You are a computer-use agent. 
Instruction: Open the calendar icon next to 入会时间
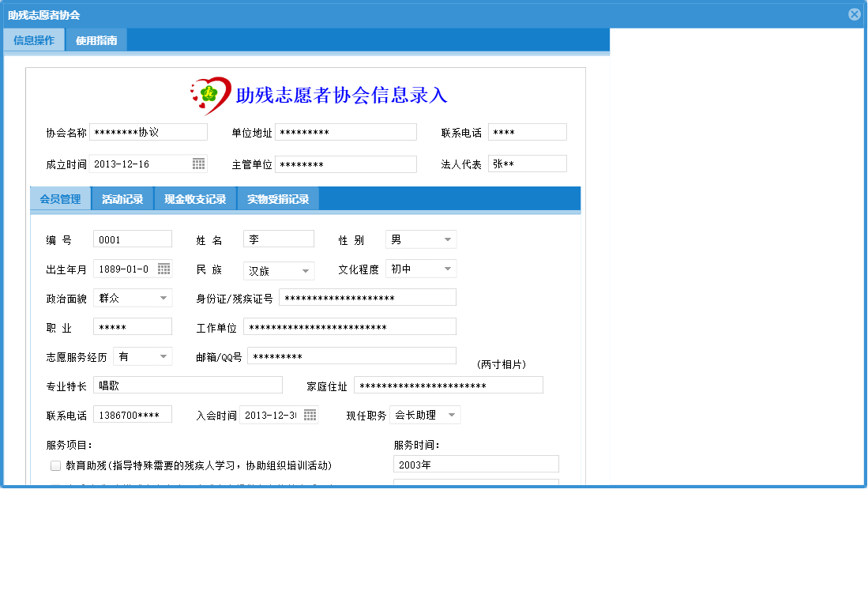[311, 414]
